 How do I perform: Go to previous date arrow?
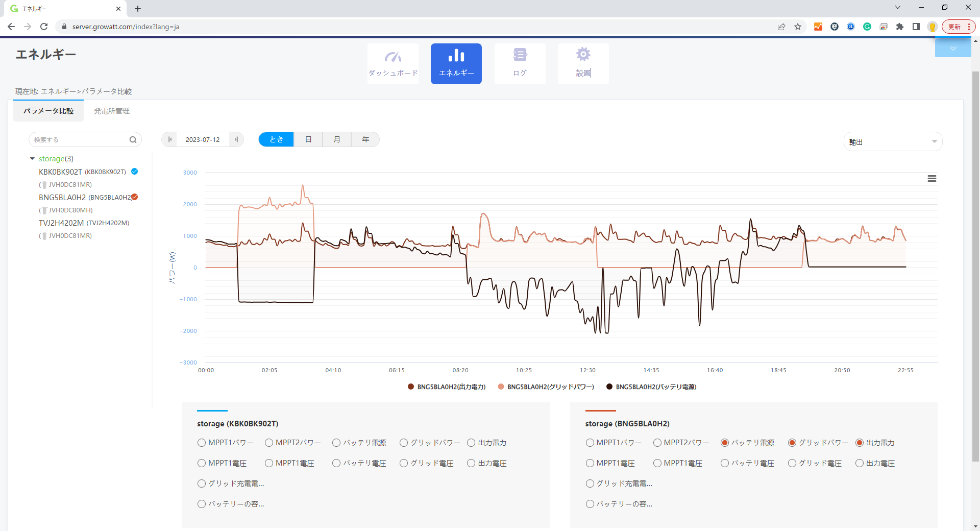coord(170,140)
